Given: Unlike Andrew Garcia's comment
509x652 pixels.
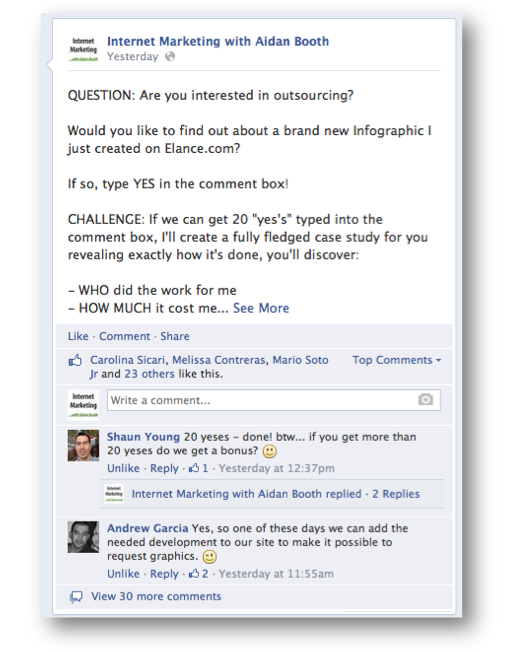Looking at the screenshot, I should (x=123, y=574).
